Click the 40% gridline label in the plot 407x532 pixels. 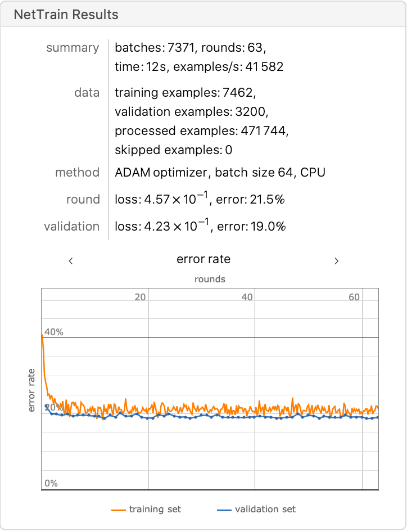click(x=53, y=332)
